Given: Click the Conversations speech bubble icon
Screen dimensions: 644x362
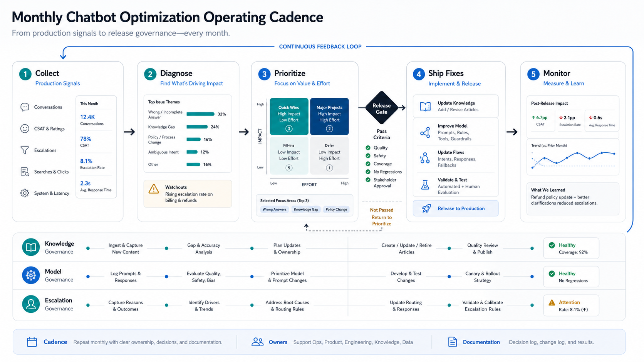Looking at the screenshot, I should coord(25,107).
